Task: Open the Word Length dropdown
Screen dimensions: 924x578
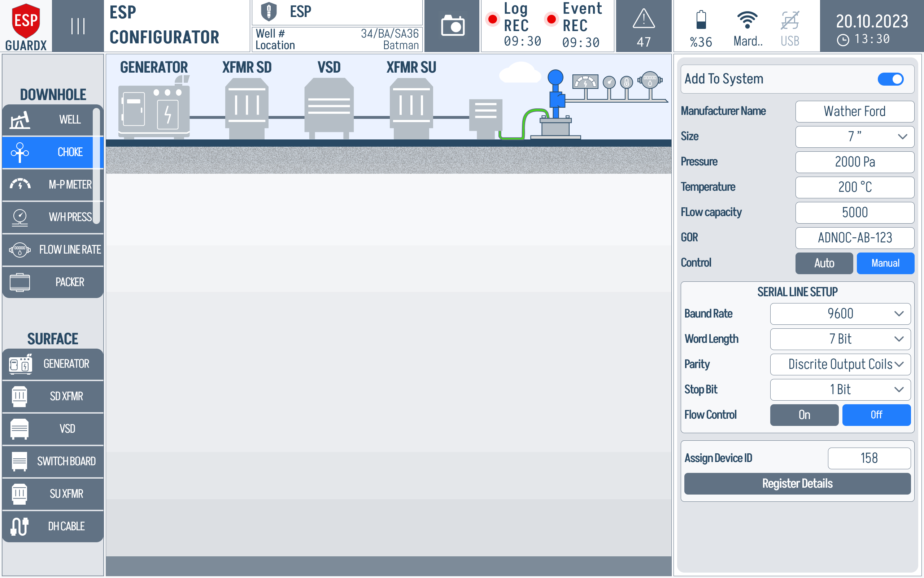Action: tap(840, 339)
